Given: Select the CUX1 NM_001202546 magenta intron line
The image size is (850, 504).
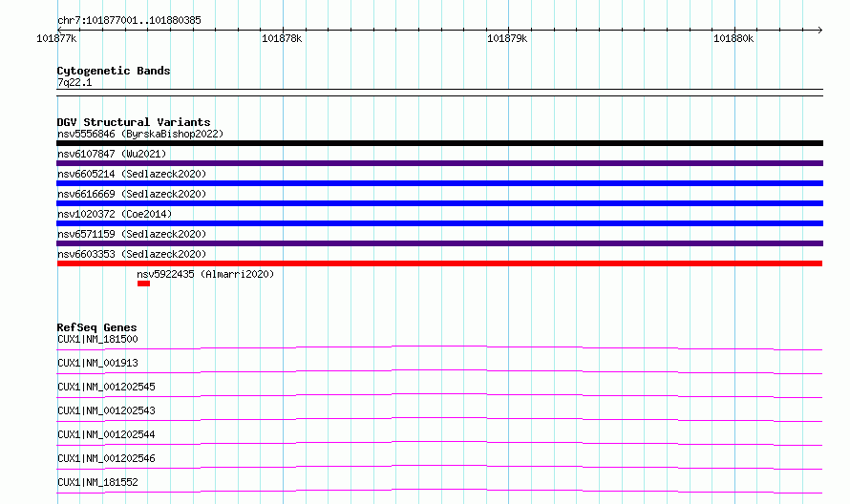Looking at the screenshot, I should point(439,467).
